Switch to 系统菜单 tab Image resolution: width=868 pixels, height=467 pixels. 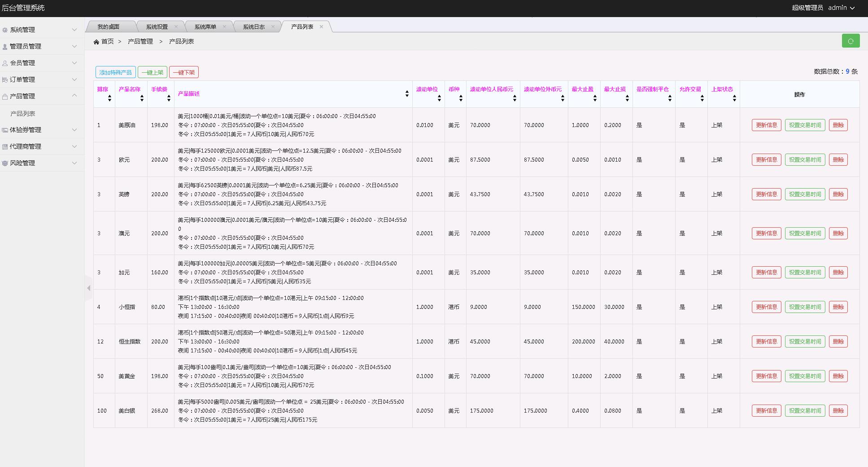pos(205,27)
